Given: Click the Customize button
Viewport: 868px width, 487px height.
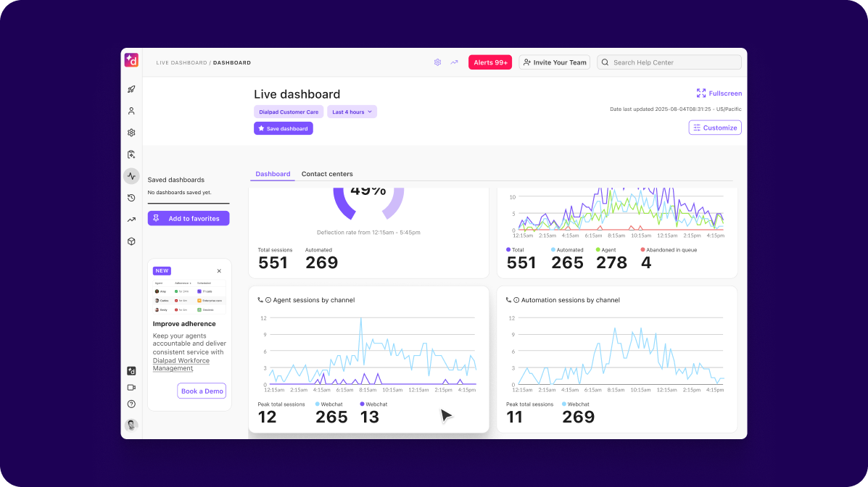Looking at the screenshot, I should 715,128.
